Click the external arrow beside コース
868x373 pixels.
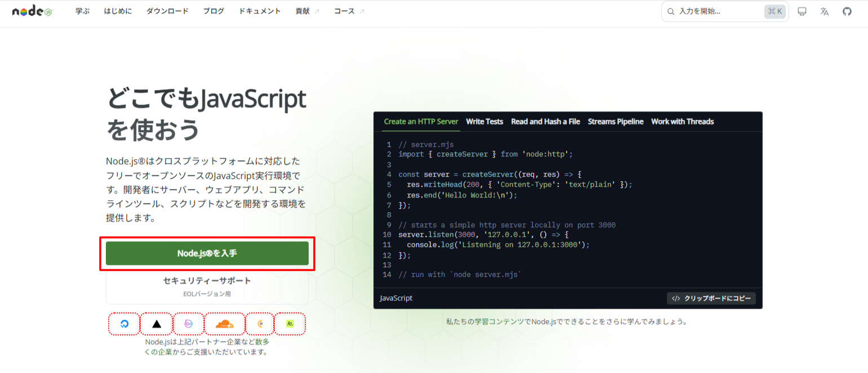pos(362,11)
